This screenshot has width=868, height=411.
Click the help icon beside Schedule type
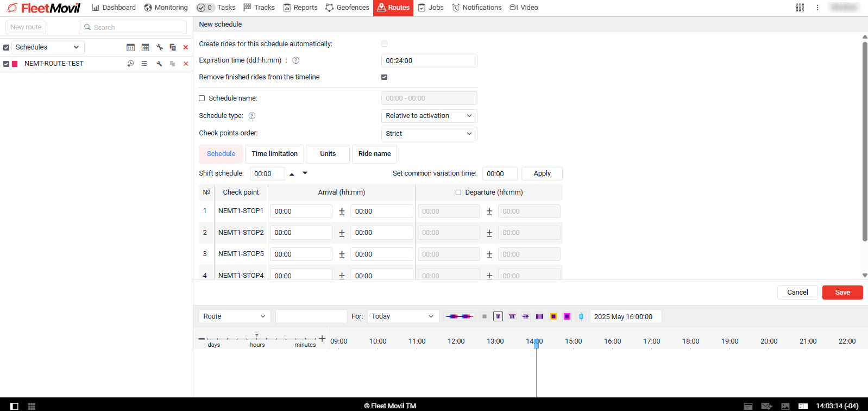252,116
